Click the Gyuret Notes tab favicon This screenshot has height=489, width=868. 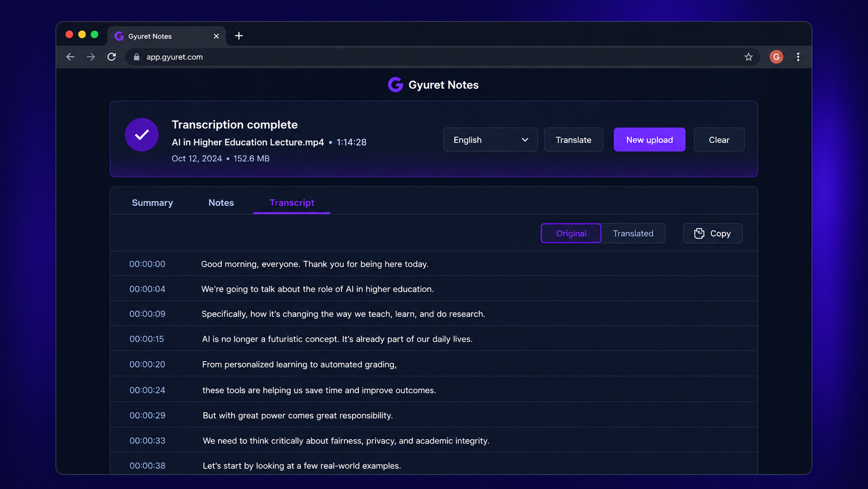119,36
